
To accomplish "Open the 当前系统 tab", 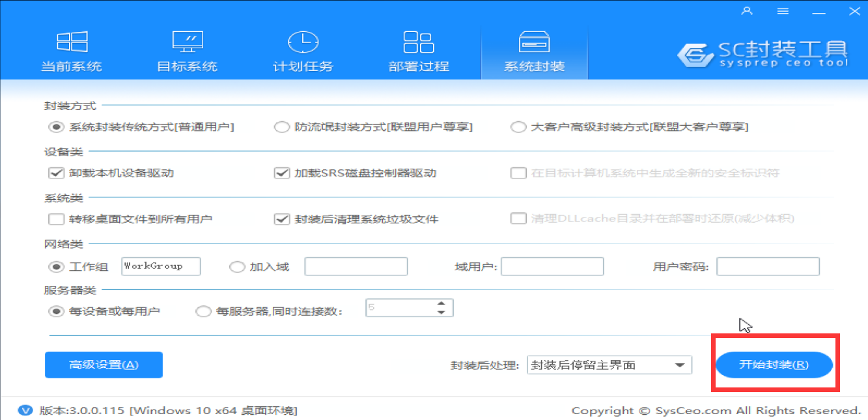I will [x=72, y=52].
